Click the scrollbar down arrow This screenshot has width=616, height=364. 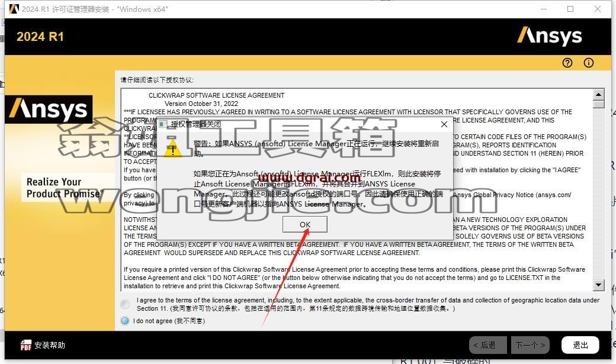(598, 285)
